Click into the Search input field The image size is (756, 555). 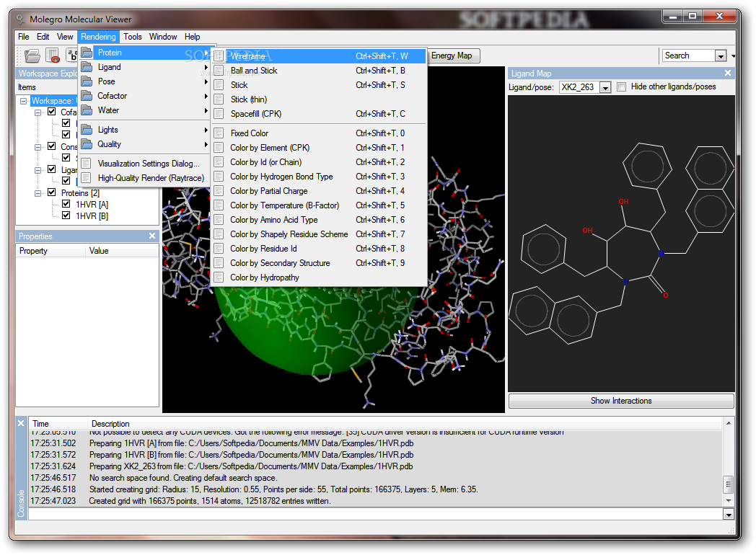click(688, 56)
